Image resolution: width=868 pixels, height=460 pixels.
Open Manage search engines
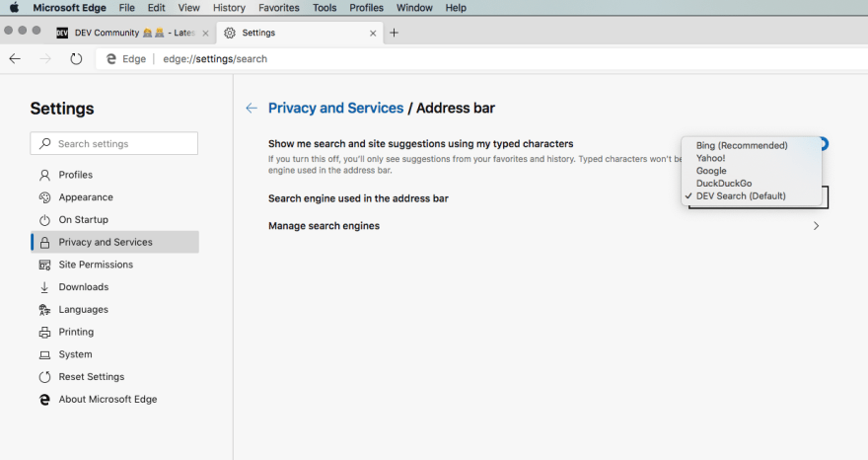[x=544, y=226]
